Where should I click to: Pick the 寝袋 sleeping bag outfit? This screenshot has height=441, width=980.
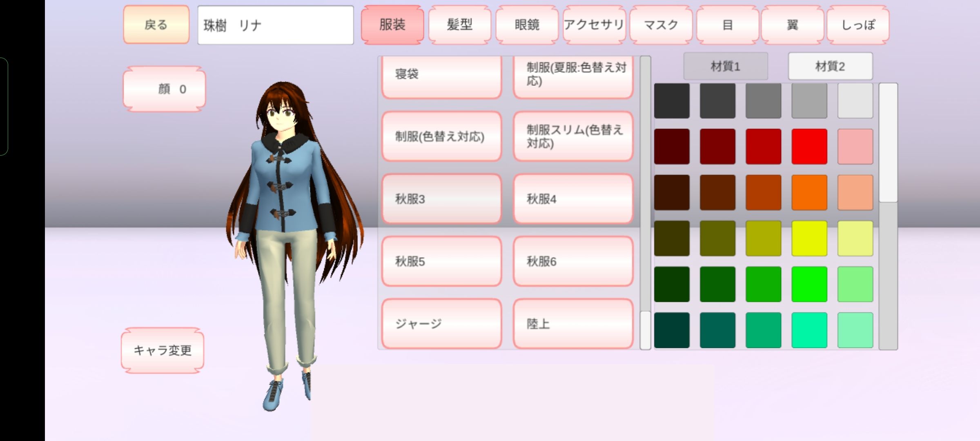441,76
